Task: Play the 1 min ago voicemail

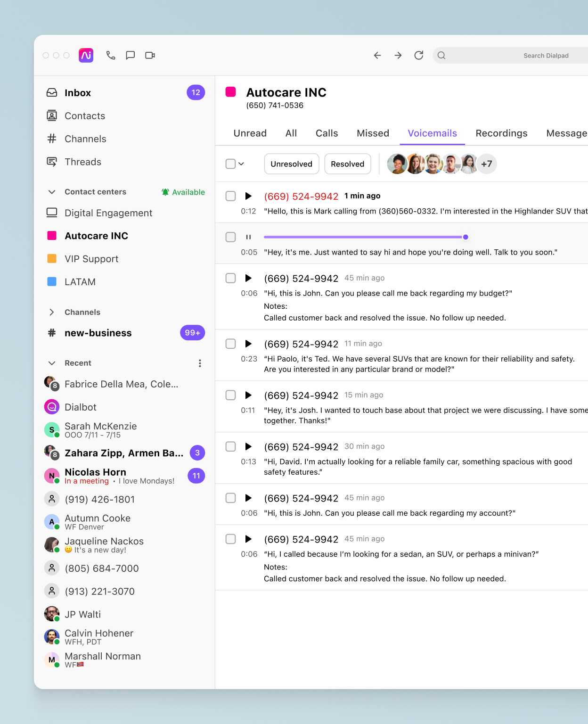Action: tap(248, 196)
